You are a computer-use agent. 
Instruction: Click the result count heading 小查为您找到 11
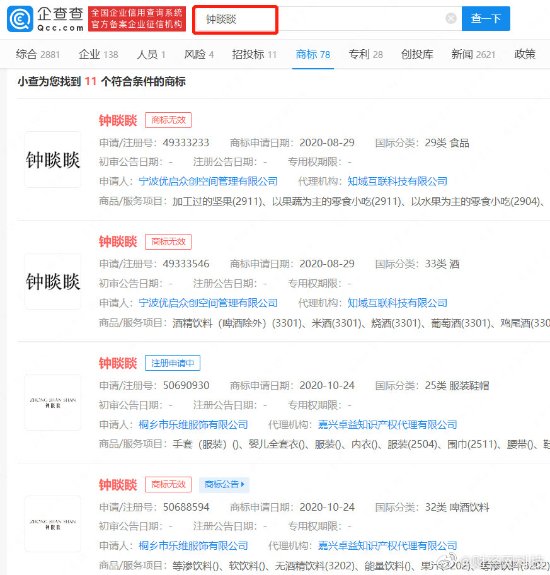pyautogui.click(x=102, y=81)
